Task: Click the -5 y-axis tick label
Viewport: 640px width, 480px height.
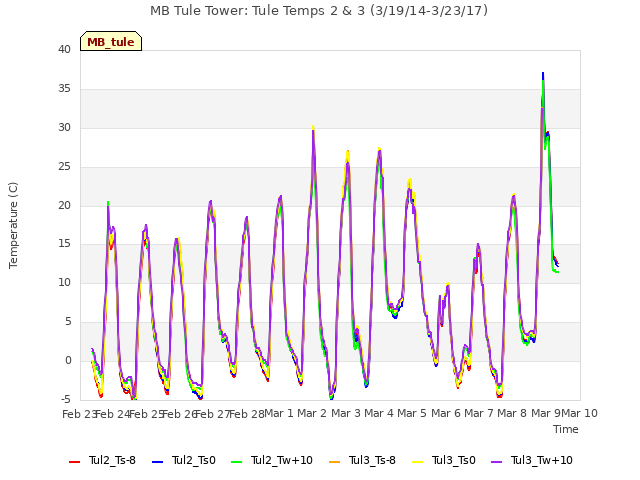Action: tap(64, 399)
